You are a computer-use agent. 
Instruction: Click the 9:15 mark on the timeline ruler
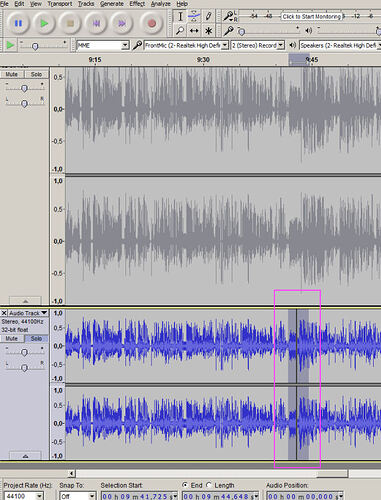95,60
